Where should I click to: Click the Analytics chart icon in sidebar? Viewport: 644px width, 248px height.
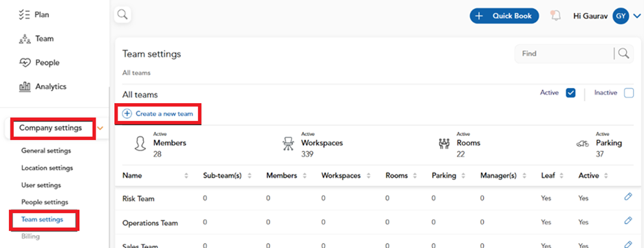[x=25, y=87]
